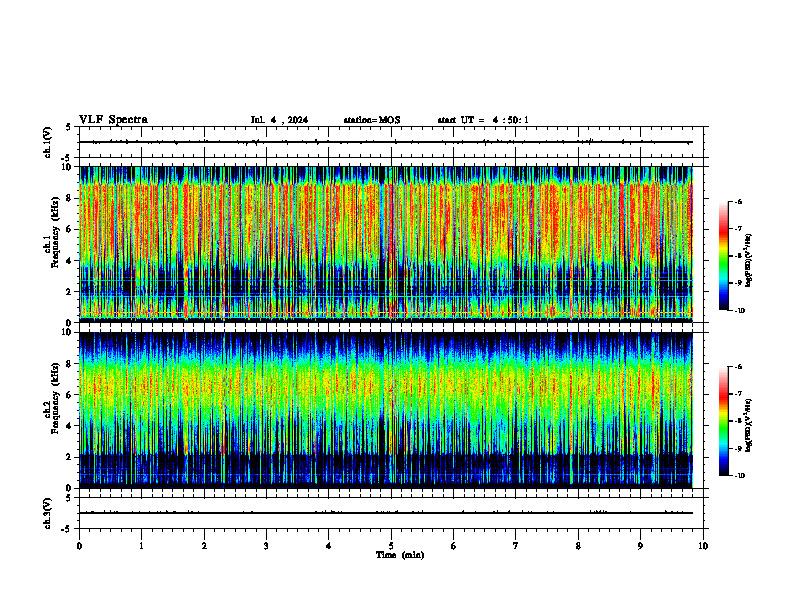This screenshot has width=792, height=612.
Task: Click the ch.2 spectrogram color scale bar
Action: pos(723,421)
